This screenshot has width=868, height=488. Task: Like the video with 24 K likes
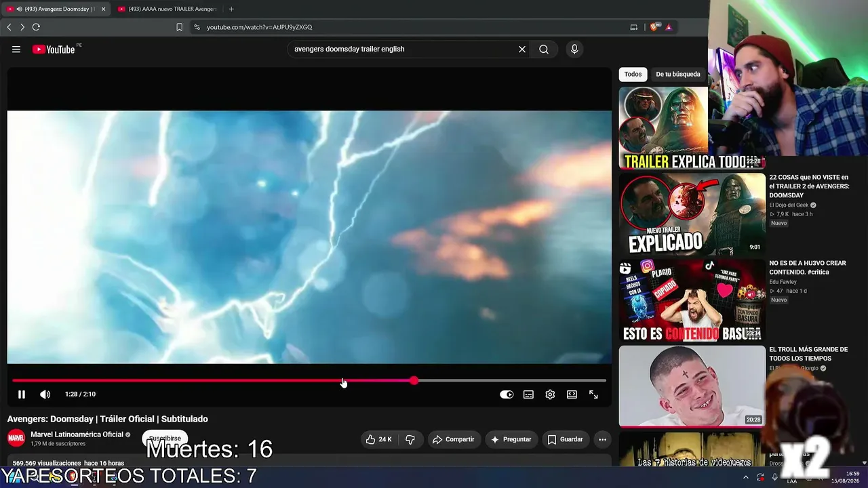[x=379, y=439]
